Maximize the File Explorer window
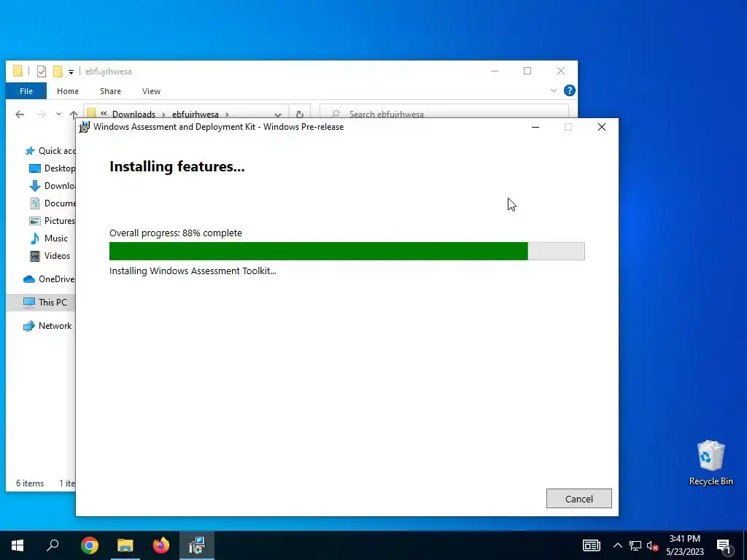 click(x=527, y=71)
